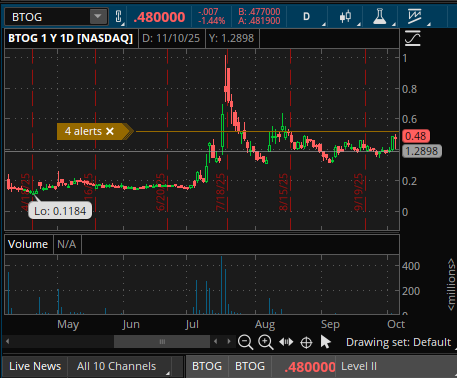457x378 pixels.
Task: Click the 0.48 last price marker
Action: click(x=416, y=136)
